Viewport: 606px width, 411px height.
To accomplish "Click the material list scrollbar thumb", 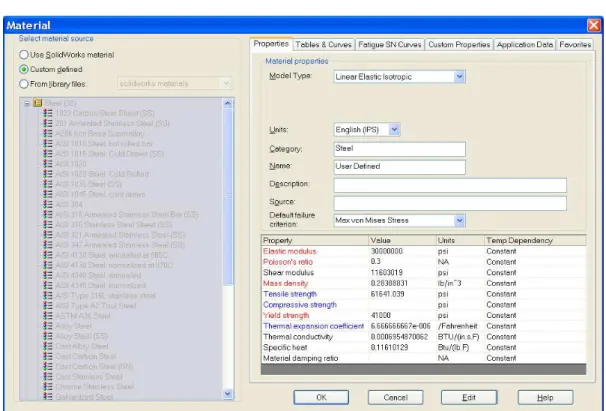I will (x=228, y=197).
